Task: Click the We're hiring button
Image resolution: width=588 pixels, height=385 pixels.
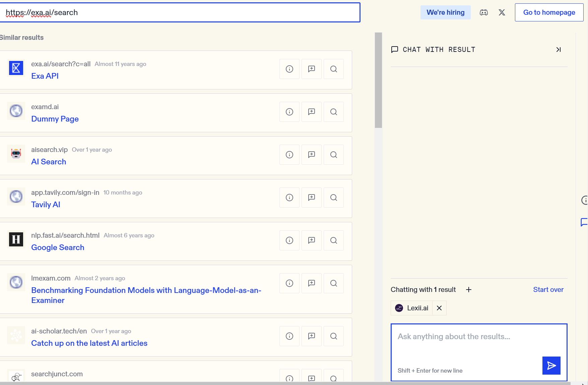Action: coord(445,12)
